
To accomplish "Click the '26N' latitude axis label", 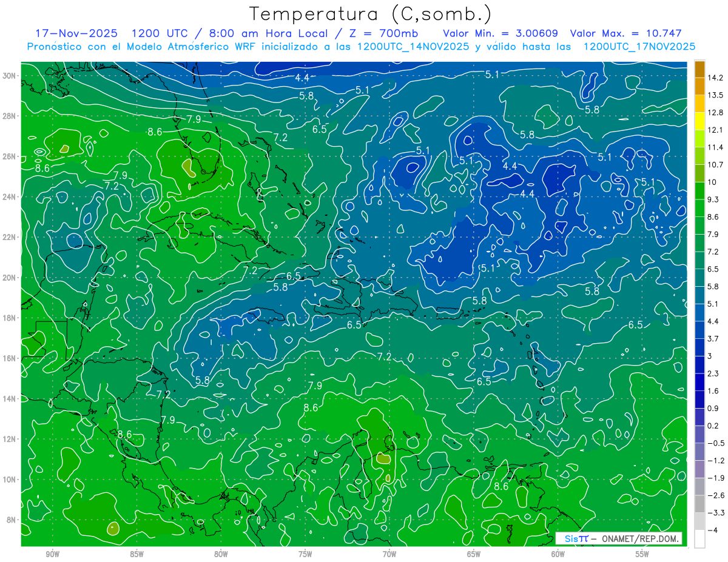I will click(10, 156).
